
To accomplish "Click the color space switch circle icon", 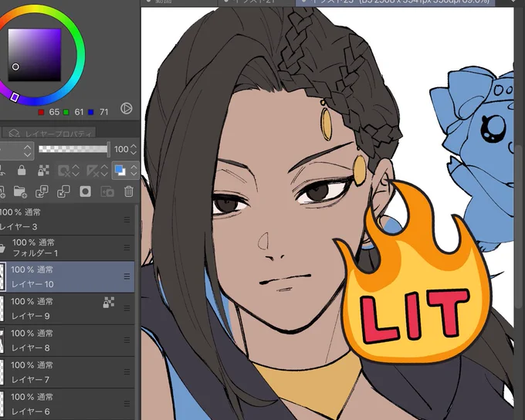I will (126, 108).
